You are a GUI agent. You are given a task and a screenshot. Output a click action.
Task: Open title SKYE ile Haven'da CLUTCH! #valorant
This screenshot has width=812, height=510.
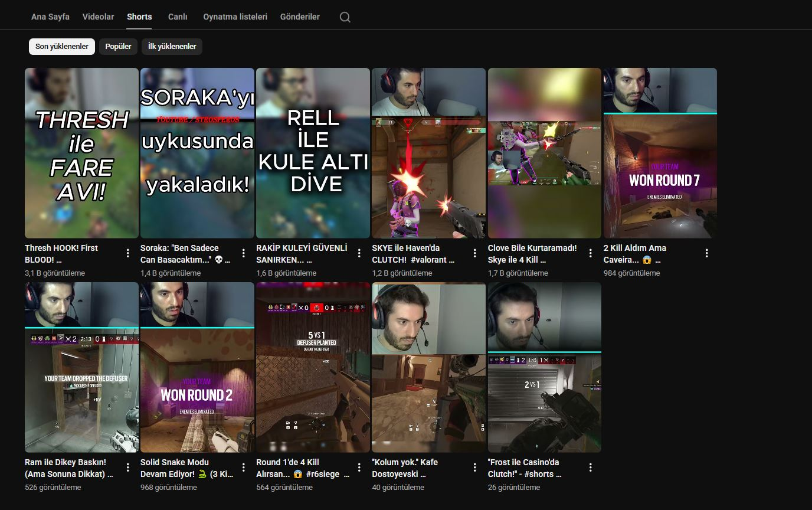(413, 254)
